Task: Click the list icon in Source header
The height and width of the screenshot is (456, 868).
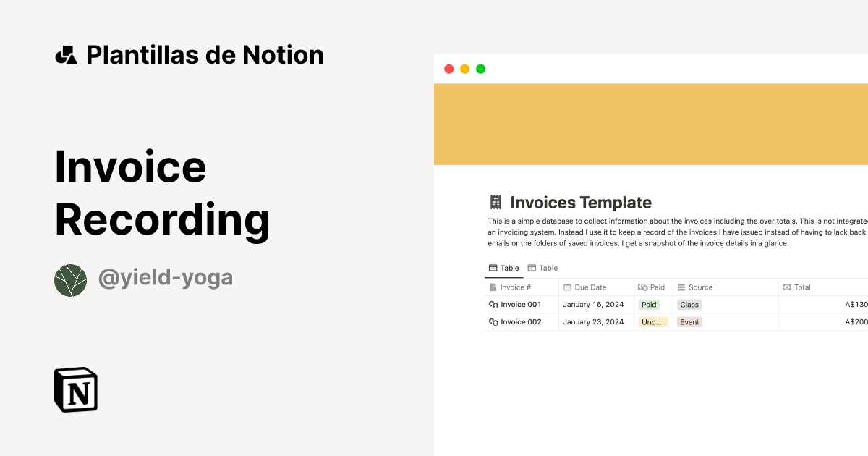Action: (x=681, y=287)
